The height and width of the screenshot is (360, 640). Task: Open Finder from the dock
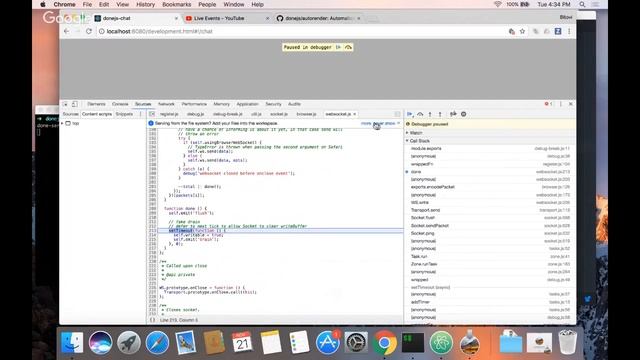click(x=72, y=342)
